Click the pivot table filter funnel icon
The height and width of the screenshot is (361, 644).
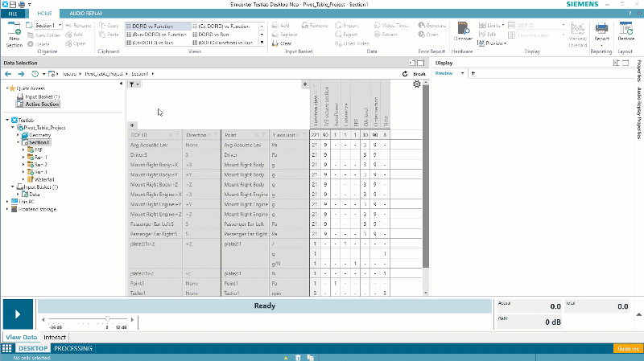(133, 84)
